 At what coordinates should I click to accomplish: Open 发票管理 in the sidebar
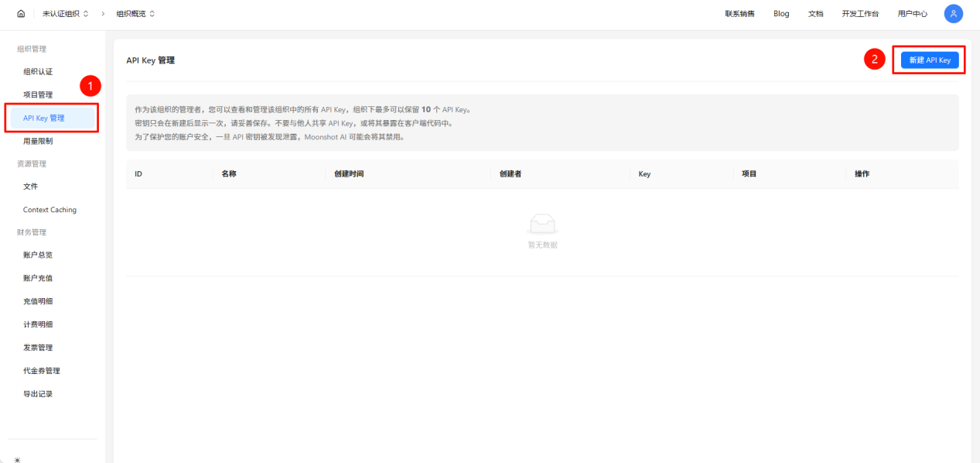[38, 348]
